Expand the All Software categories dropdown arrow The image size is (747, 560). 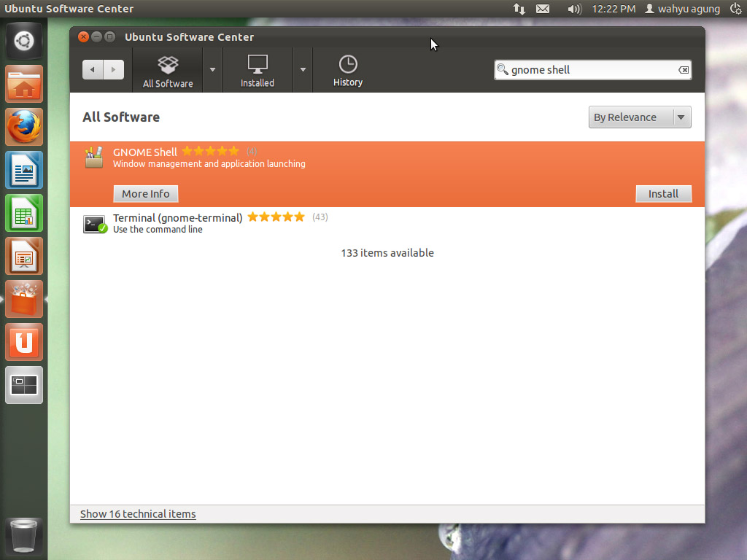[x=212, y=69]
